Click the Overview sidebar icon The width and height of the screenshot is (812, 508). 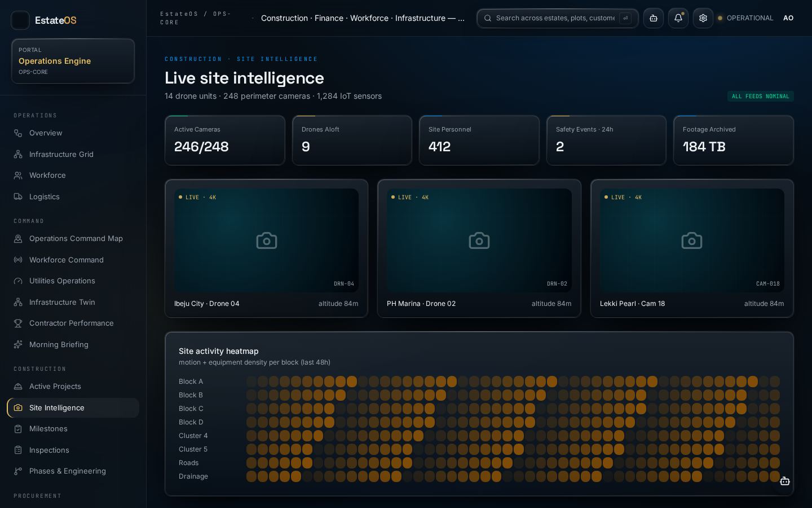pyautogui.click(x=18, y=133)
